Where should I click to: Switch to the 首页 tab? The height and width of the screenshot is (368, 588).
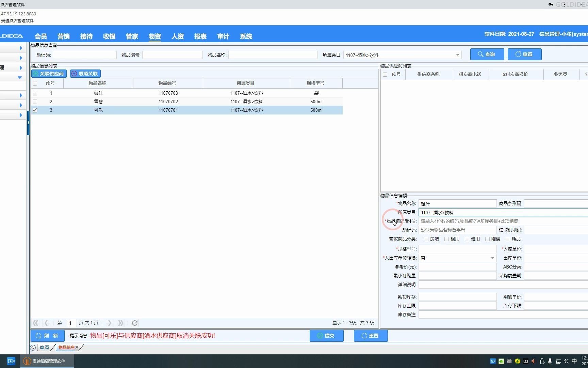click(45, 348)
